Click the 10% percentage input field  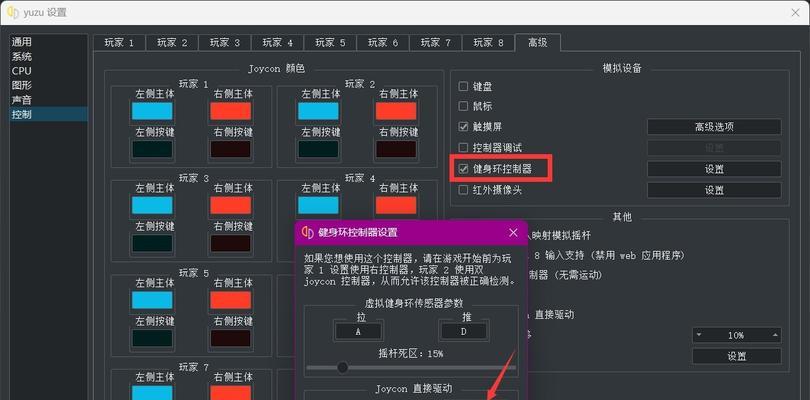click(737, 335)
